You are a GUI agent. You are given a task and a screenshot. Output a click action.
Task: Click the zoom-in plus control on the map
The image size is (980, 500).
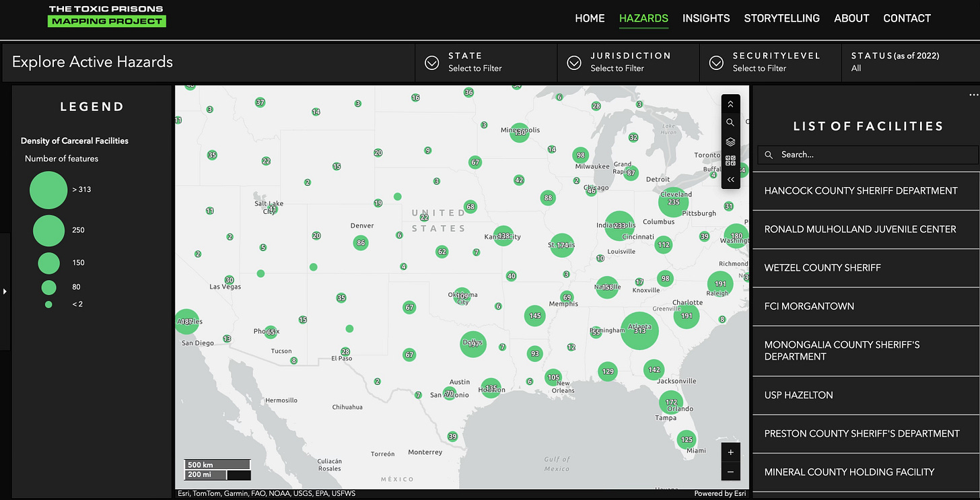coord(730,452)
